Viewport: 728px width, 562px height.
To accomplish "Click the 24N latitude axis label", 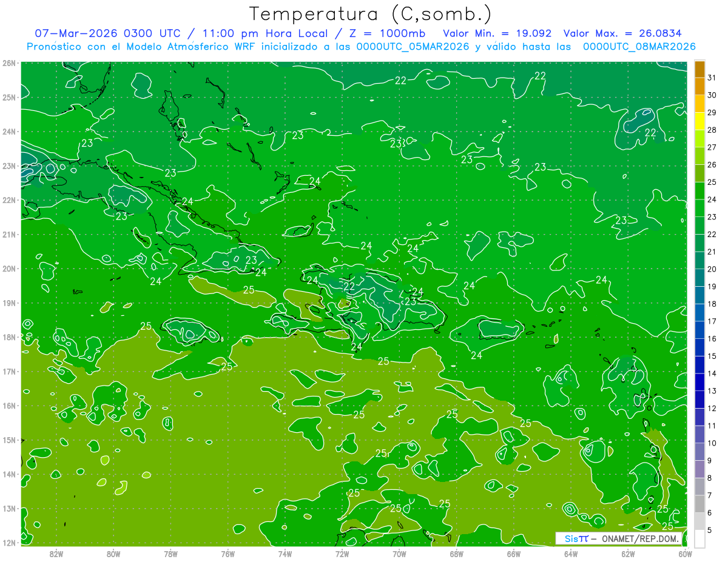I will pos(9,132).
